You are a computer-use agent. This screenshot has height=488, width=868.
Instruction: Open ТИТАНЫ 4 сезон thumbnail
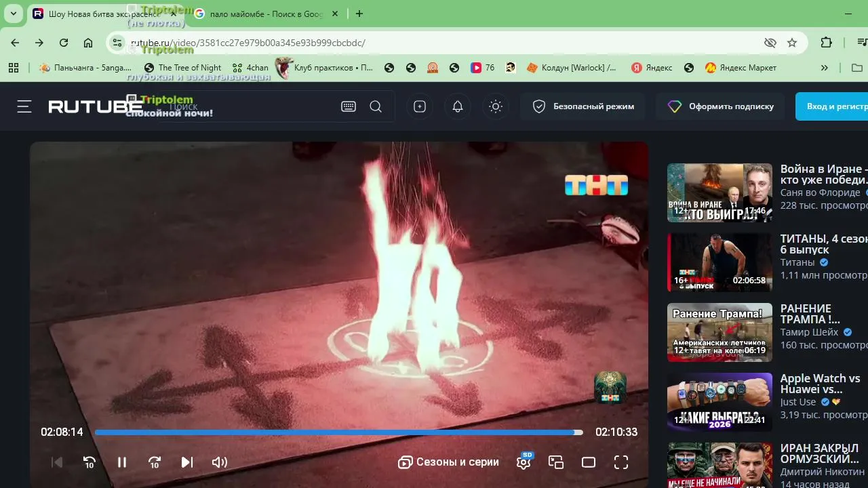pyautogui.click(x=719, y=262)
